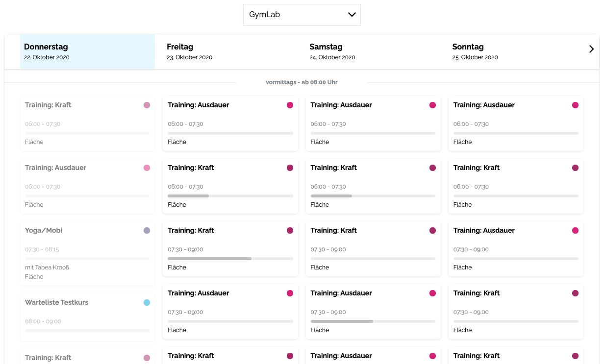This screenshot has height=364, width=604.
Task: Switch to the Freitag 23. Oktober tab
Action: click(x=230, y=52)
